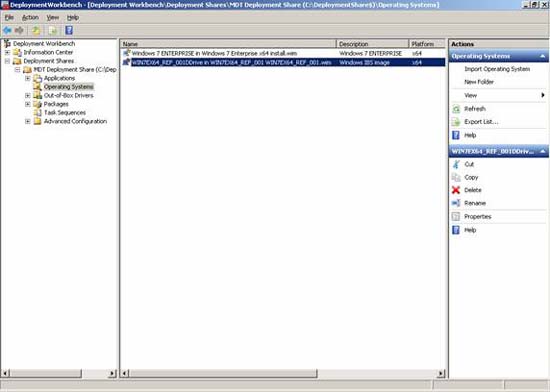Viewport: 550px width, 392px height.
Task: Click the Refresh icon in Actions pane
Action: pos(456,109)
